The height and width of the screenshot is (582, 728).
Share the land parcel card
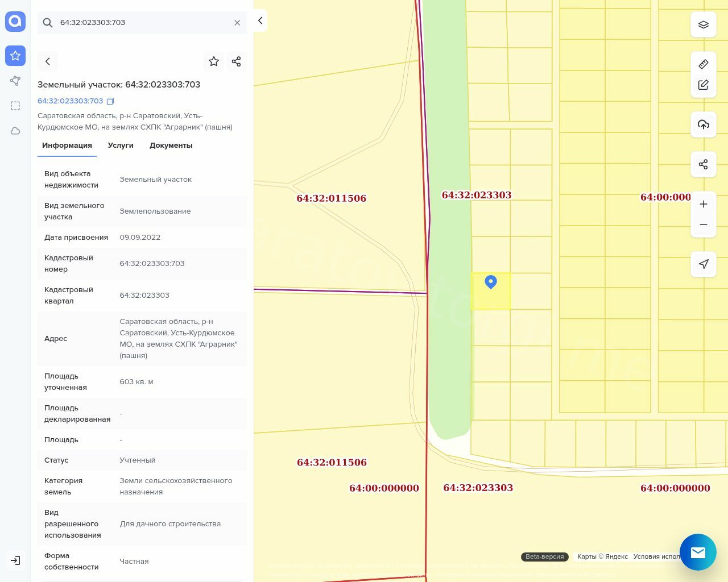237,61
